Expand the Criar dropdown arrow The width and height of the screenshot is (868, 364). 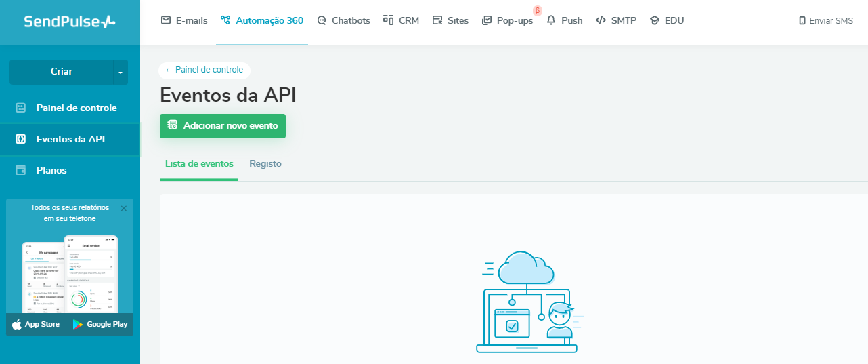121,72
